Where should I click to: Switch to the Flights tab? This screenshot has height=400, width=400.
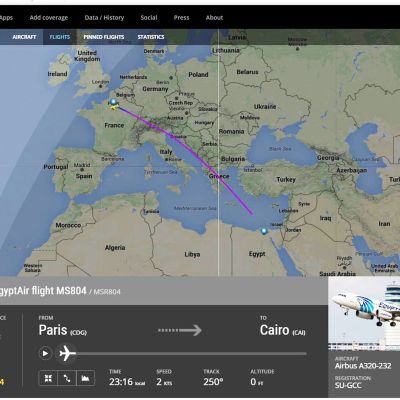click(60, 37)
